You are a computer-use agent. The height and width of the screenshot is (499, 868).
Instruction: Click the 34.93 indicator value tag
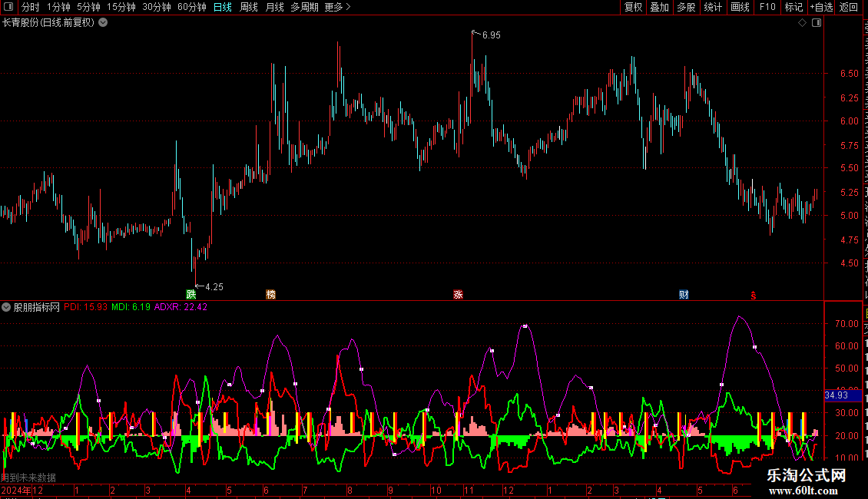tap(843, 395)
